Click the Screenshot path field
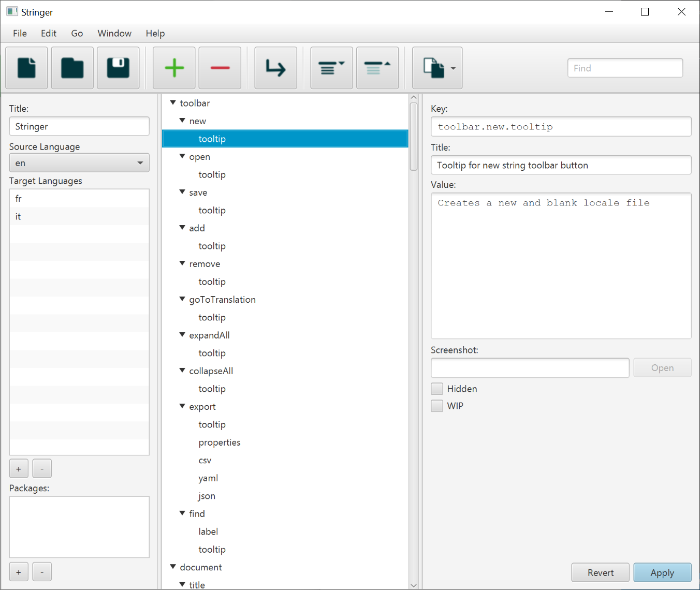Viewport: 700px width, 590px height. (x=530, y=368)
